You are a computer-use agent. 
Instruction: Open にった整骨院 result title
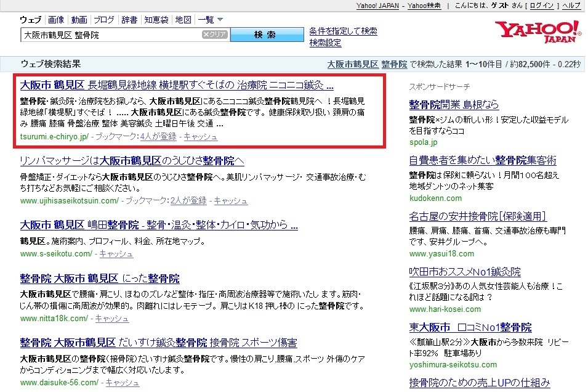100,279
